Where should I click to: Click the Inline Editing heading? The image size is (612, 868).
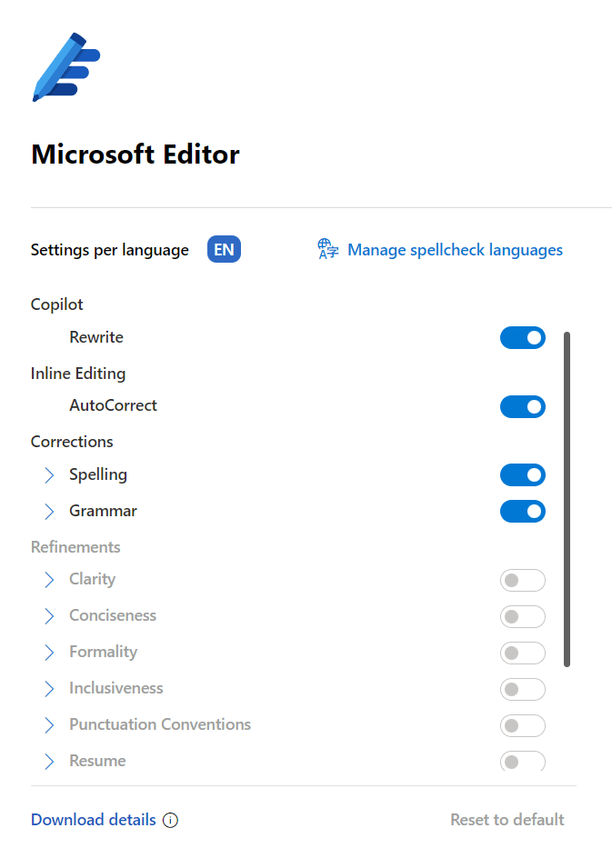coord(78,374)
